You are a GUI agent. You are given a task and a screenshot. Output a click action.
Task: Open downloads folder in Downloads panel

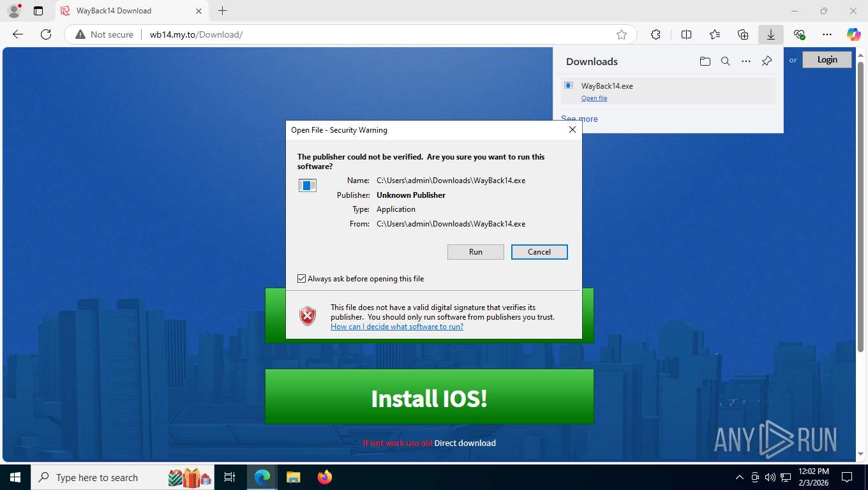coord(705,61)
